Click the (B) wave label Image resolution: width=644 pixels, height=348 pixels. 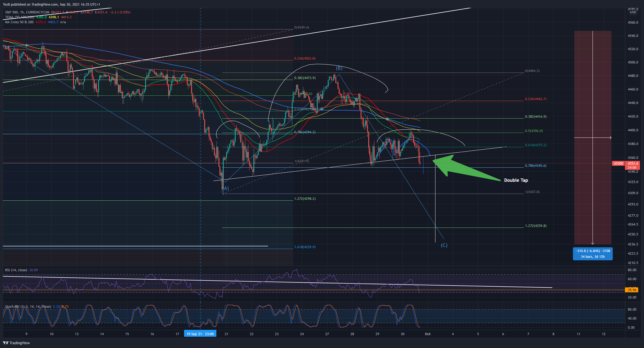339,68
